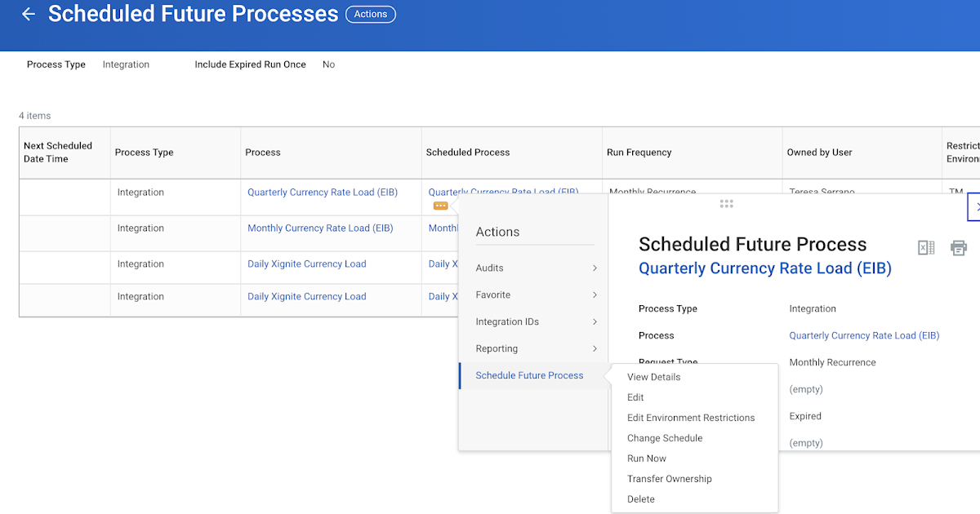Click the orange related actions ellipsis icon
Viewport: 980px width, 514px height.
click(441, 206)
